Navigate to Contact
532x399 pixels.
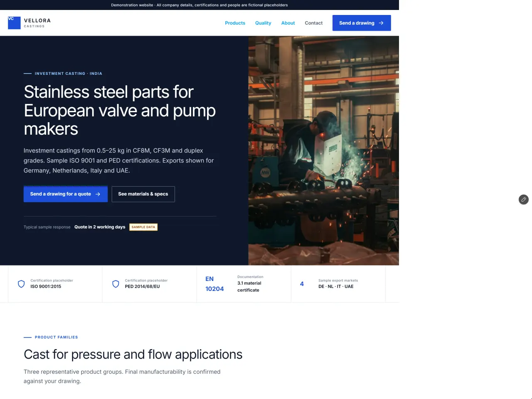314,23
